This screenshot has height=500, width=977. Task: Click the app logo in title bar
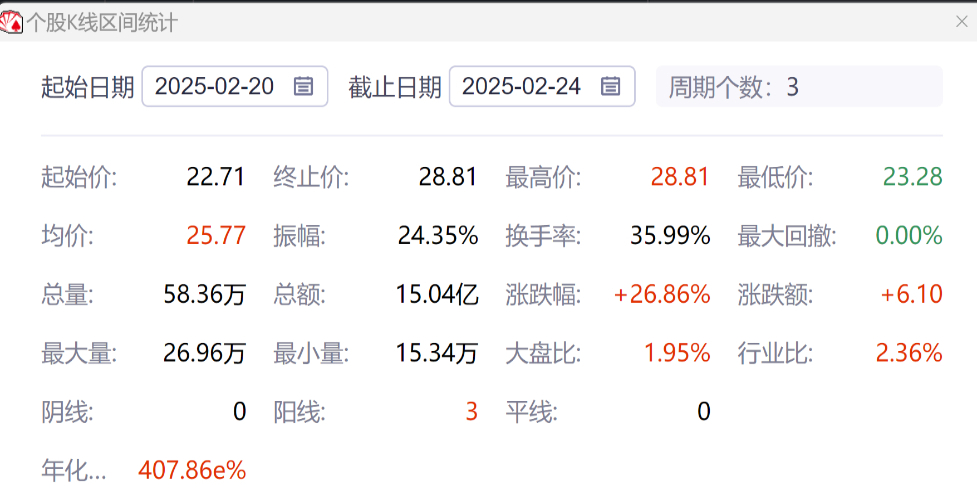tap(12, 22)
